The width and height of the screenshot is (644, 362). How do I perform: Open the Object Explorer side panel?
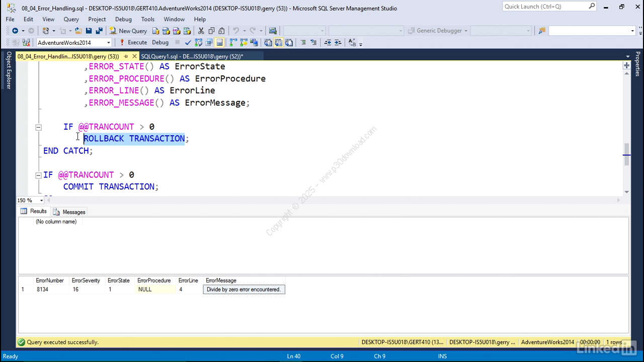pos(9,69)
